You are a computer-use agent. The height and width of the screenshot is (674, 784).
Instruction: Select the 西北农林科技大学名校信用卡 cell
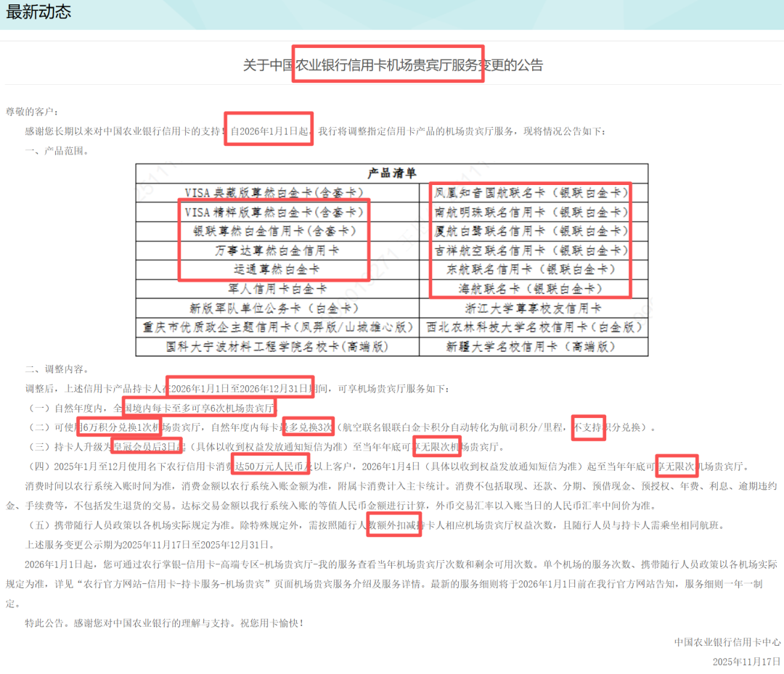(534, 327)
